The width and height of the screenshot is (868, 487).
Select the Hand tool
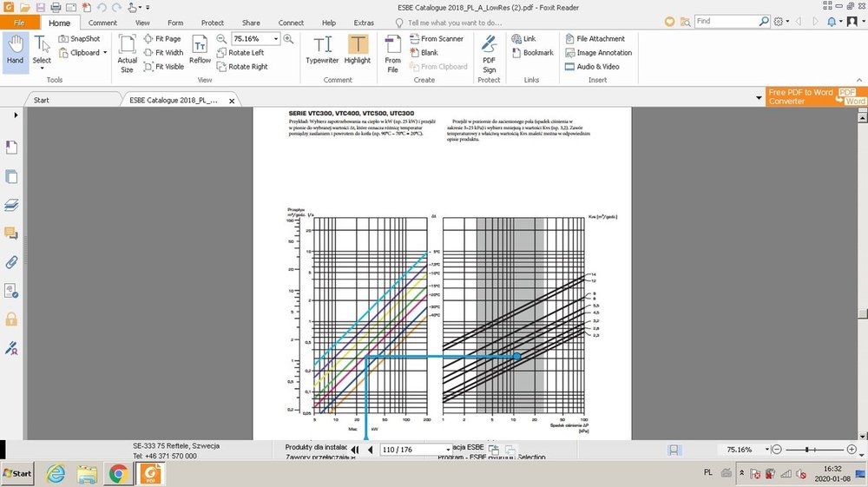[15, 50]
